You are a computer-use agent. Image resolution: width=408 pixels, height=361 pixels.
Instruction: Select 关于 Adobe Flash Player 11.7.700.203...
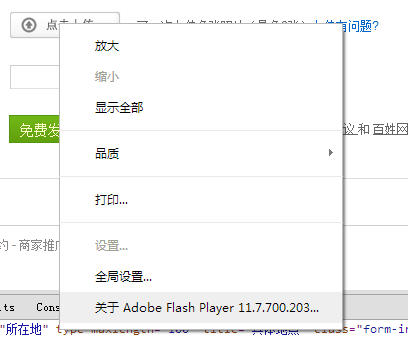[x=201, y=307]
